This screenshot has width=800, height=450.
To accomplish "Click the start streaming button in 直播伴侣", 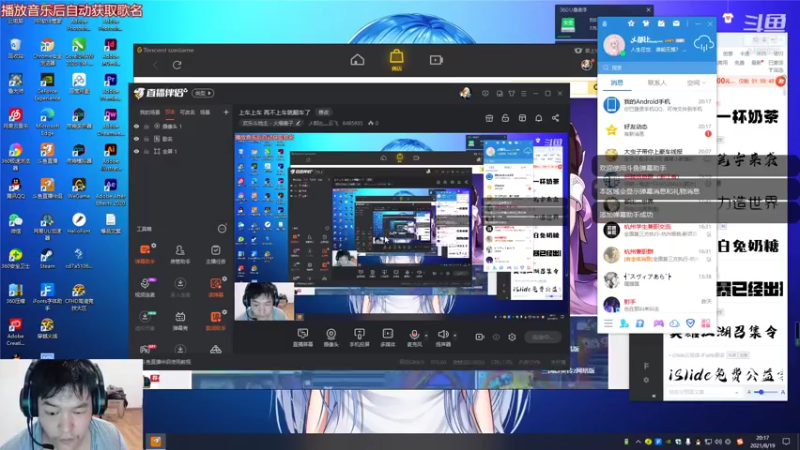I will pyautogui.click(x=542, y=337).
